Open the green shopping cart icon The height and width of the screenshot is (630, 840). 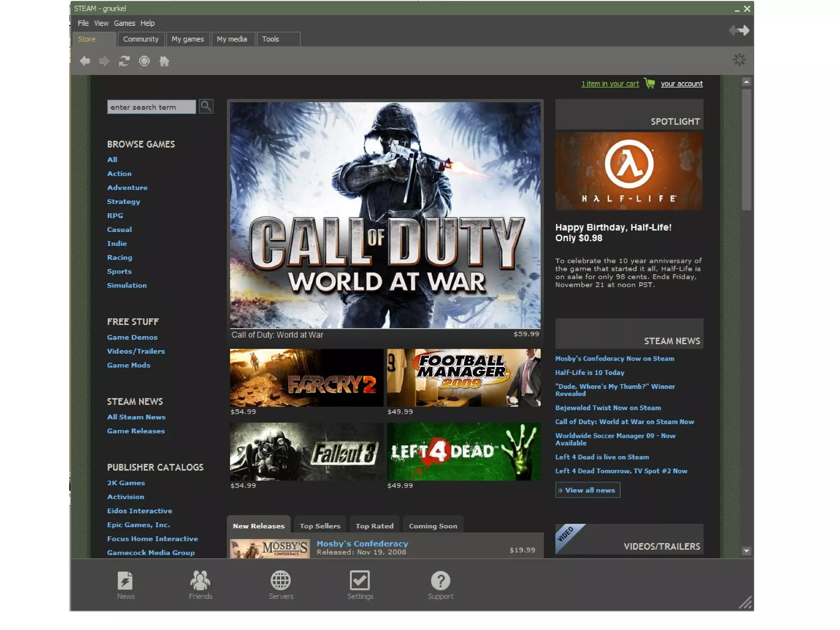(x=649, y=83)
